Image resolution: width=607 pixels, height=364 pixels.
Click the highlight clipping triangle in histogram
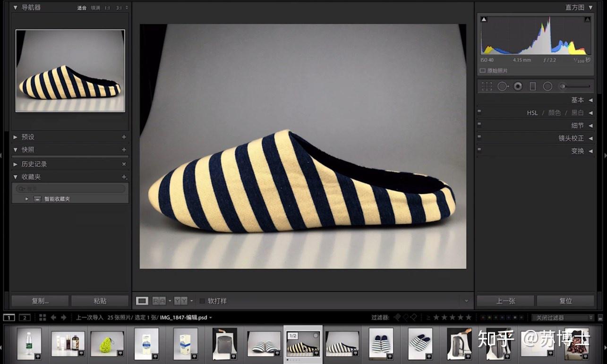[587, 19]
